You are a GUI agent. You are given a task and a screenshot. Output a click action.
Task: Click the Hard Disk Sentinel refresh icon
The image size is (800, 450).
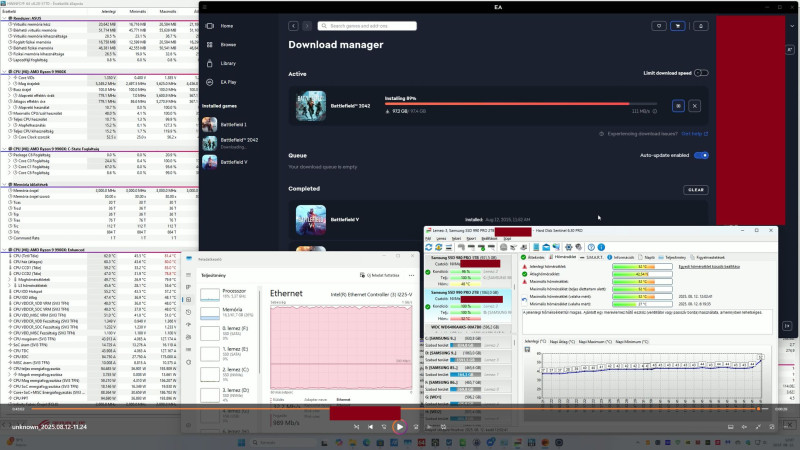pyautogui.click(x=429, y=247)
